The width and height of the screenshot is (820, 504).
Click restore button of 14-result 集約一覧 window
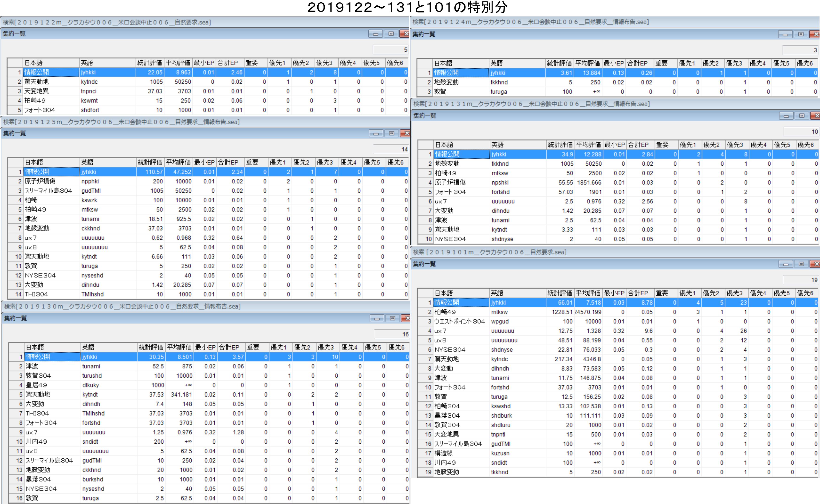click(x=391, y=133)
